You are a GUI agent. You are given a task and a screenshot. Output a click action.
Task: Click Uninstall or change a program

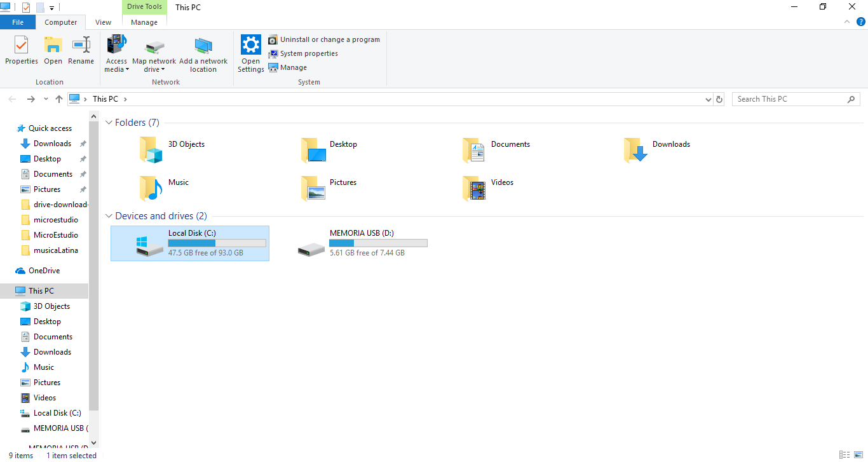[324, 39]
